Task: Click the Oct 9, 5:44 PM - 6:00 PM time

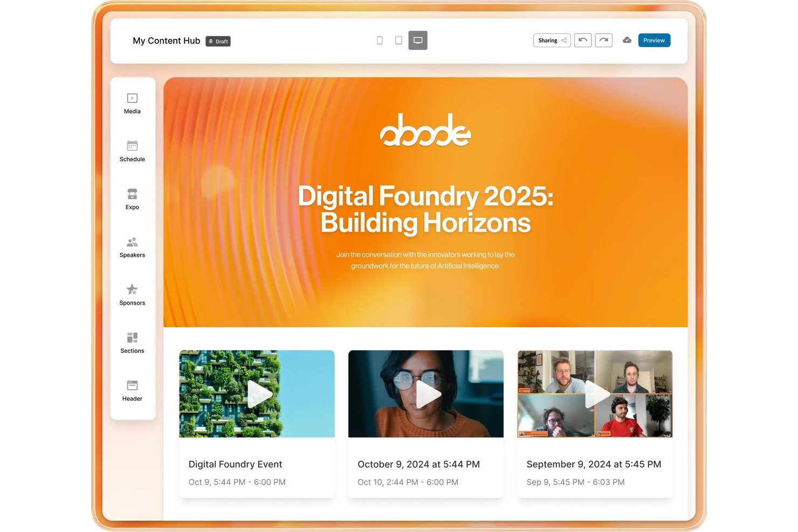Action: (237, 482)
